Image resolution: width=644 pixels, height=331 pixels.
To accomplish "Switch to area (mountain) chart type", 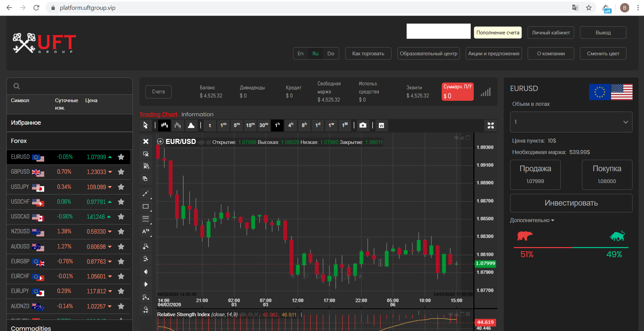I will (x=191, y=125).
